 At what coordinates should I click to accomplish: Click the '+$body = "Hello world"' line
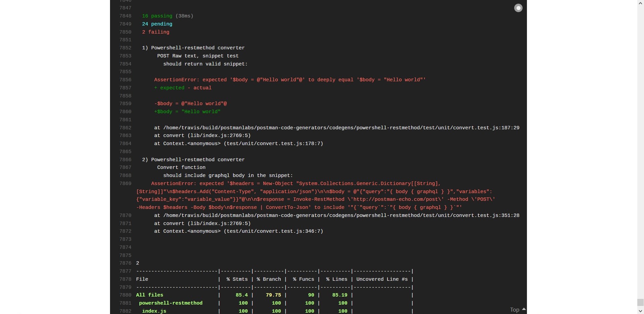pyautogui.click(x=187, y=112)
